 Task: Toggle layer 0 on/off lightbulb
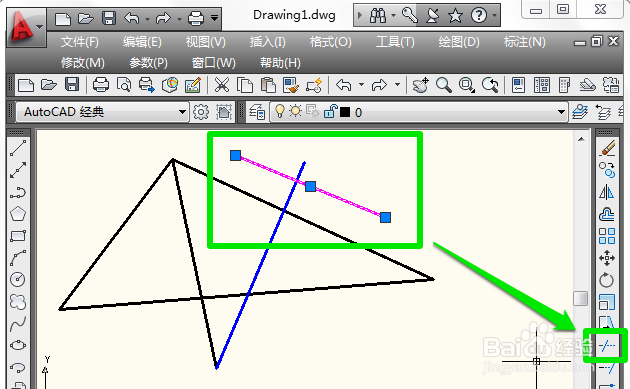[x=280, y=111]
